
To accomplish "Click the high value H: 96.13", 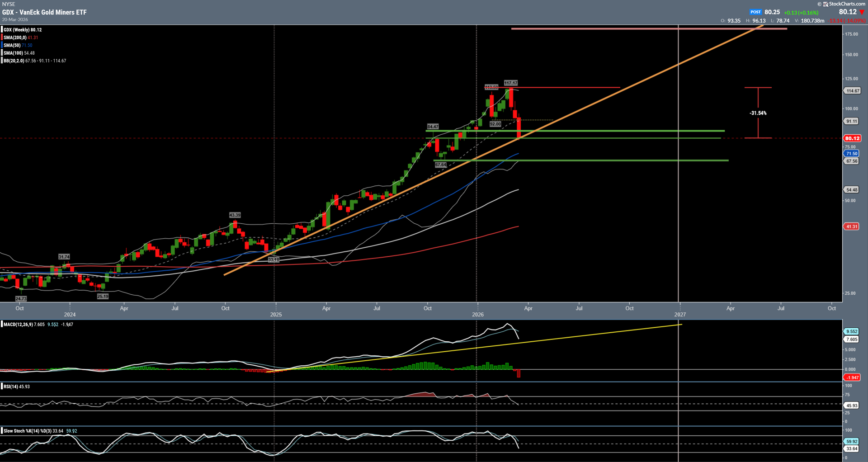I will [756, 21].
